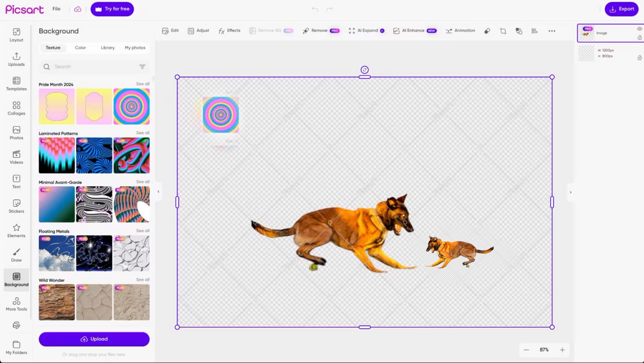Screen dimensions: 644x363
Task: Toggle the lock on the Image layer
Action: (639, 38)
